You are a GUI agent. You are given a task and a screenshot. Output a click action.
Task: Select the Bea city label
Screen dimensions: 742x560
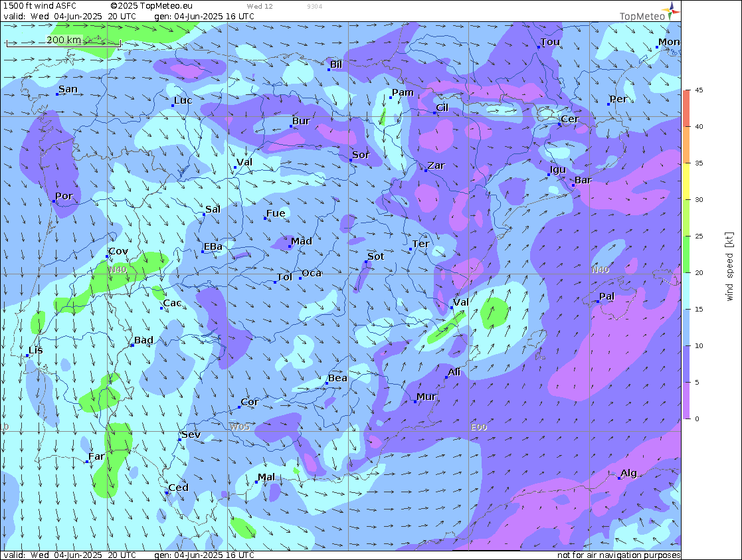tap(338, 378)
